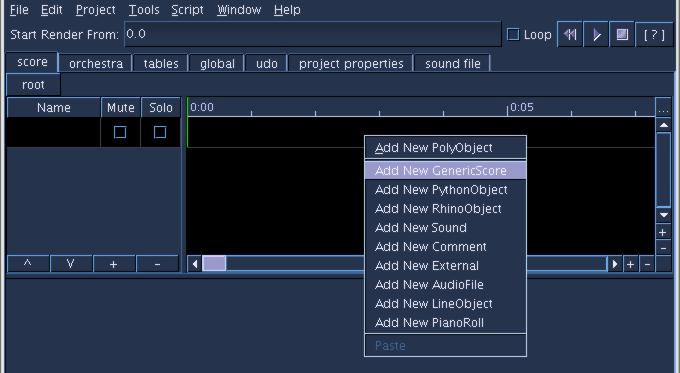Rewind playback to the start

pyautogui.click(x=570, y=34)
